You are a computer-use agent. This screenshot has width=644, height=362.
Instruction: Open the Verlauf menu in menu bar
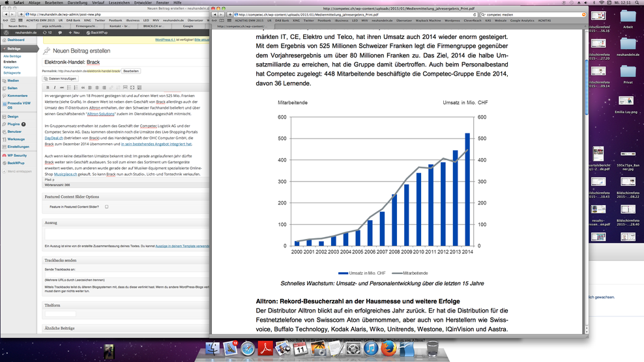click(98, 3)
